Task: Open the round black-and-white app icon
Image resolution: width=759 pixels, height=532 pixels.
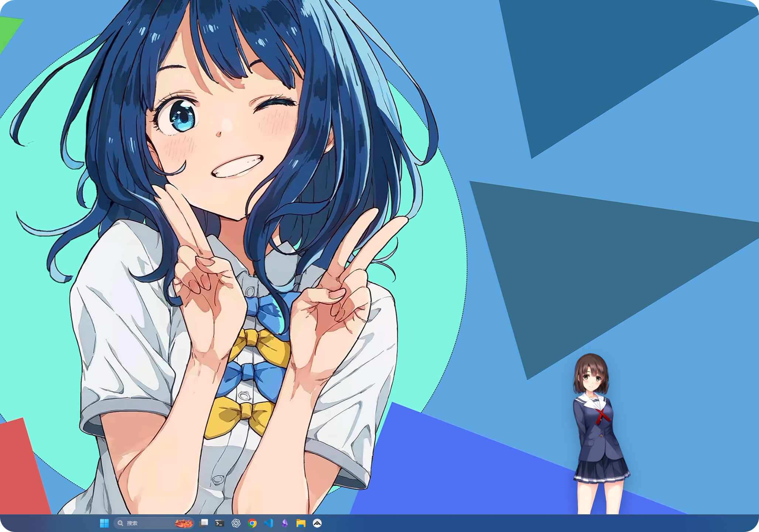Action: tap(317, 523)
